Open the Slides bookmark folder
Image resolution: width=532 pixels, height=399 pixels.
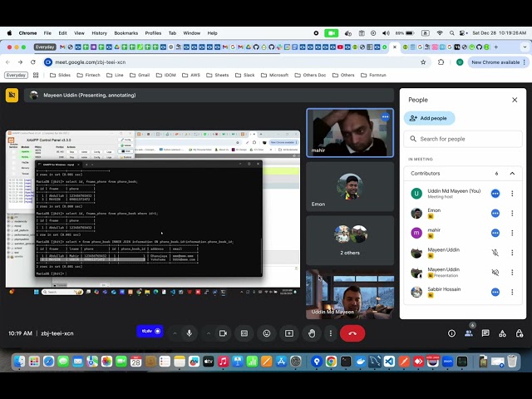[x=60, y=75]
